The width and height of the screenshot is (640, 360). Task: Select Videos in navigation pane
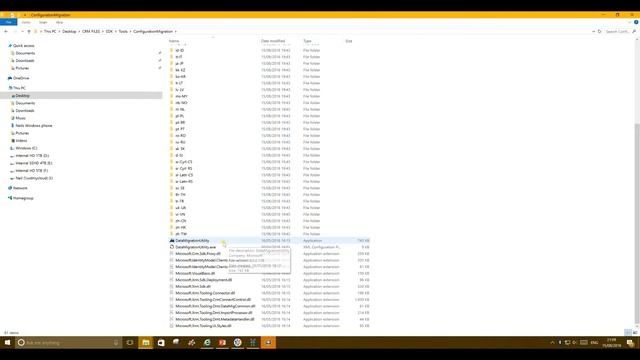click(21, 140)
